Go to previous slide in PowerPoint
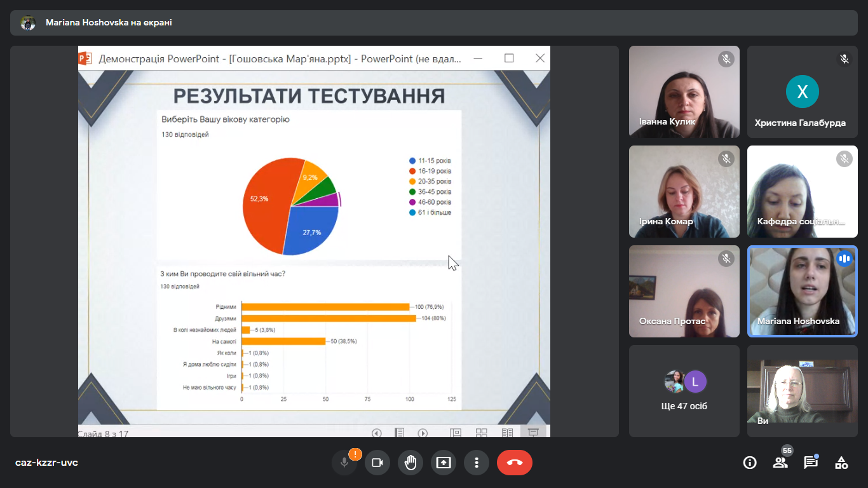The height and width of the screenshot is (488, 868). click(377, 433)
